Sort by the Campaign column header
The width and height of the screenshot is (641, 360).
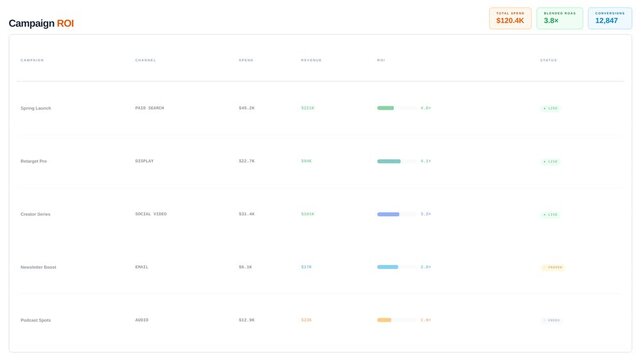click(x=32, y=60)
